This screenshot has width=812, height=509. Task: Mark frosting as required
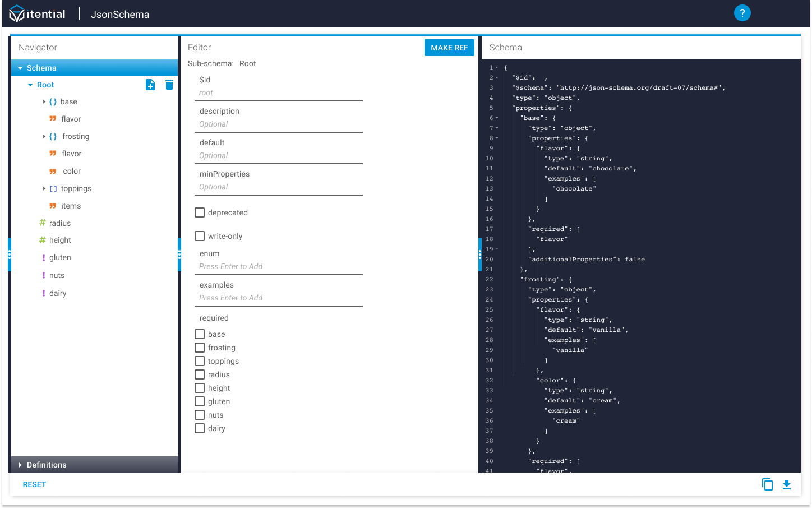(200, 348)
